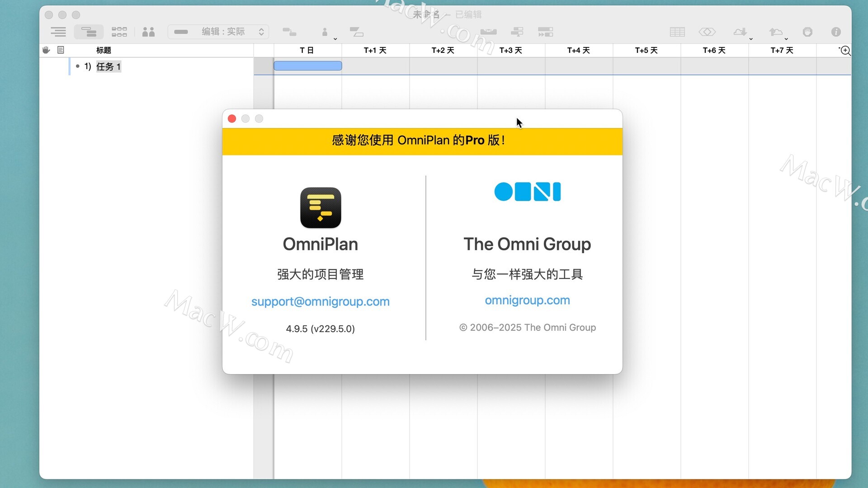
Task: Click the violations stop-hand icon
Action: click(807, 32)
